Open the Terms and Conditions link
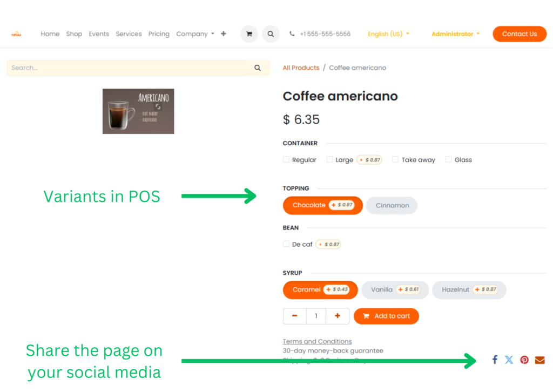 click(317, 341)
